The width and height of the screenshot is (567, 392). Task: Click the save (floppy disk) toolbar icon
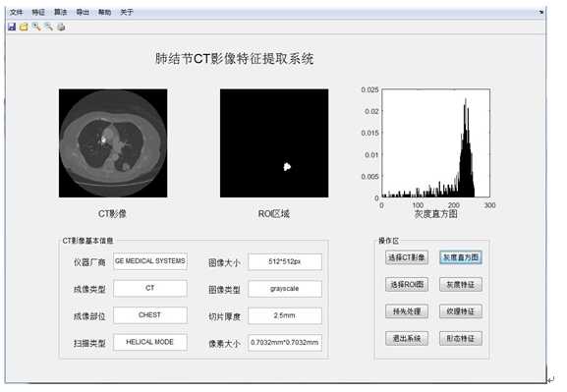[12, 27]
